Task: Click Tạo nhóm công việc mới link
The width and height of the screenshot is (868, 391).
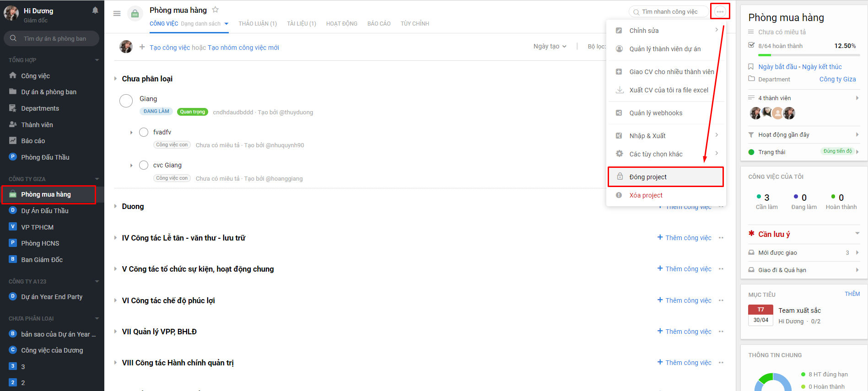Action: coord(243,48)
